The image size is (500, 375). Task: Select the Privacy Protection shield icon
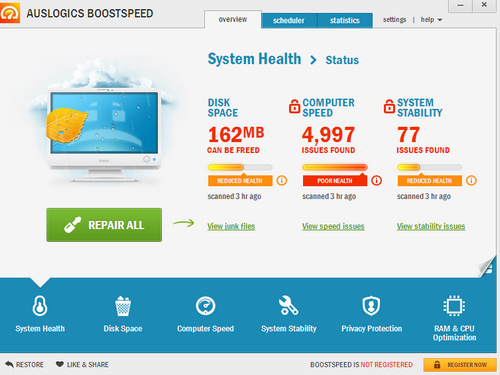(x=371, y=306)
